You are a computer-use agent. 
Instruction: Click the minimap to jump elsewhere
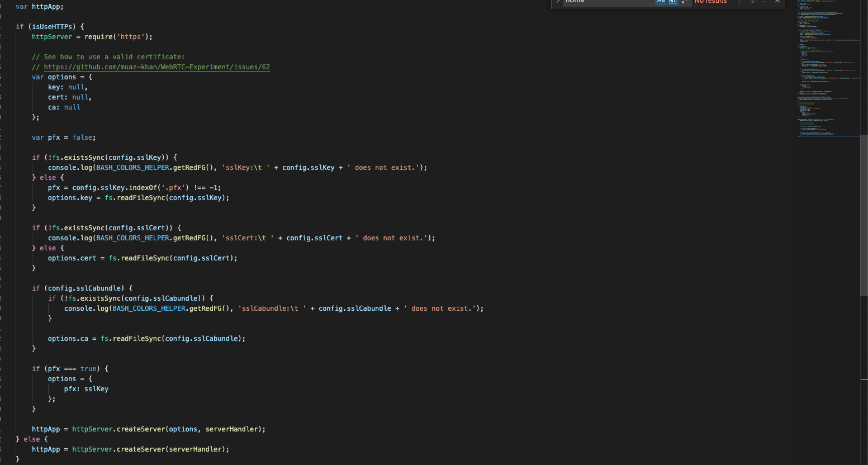(x=827, y=67)
